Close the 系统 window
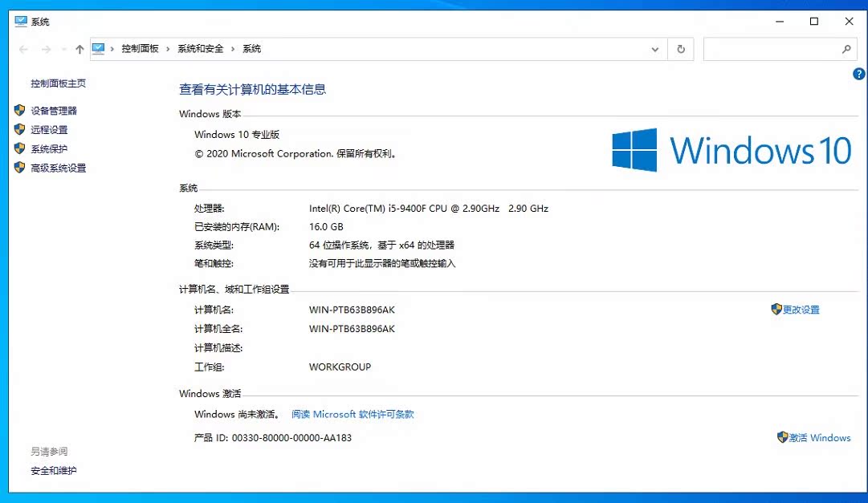Image resolution: width=868 pixels, height=503 pixels. point(850,22)
